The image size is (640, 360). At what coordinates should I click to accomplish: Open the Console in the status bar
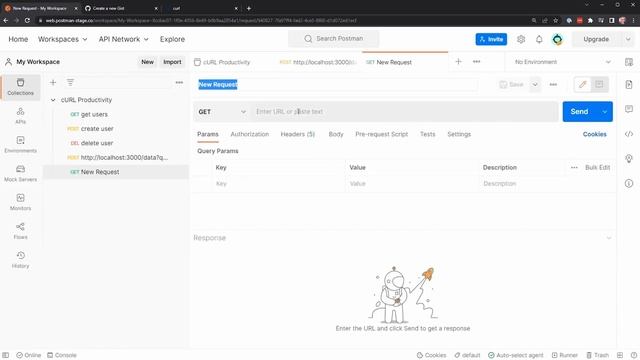tap(62, 355)
